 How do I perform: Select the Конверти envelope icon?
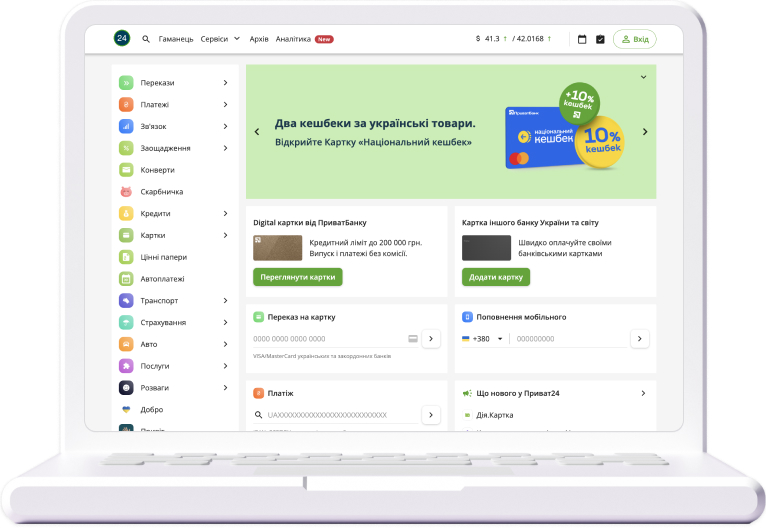[126, 170]
